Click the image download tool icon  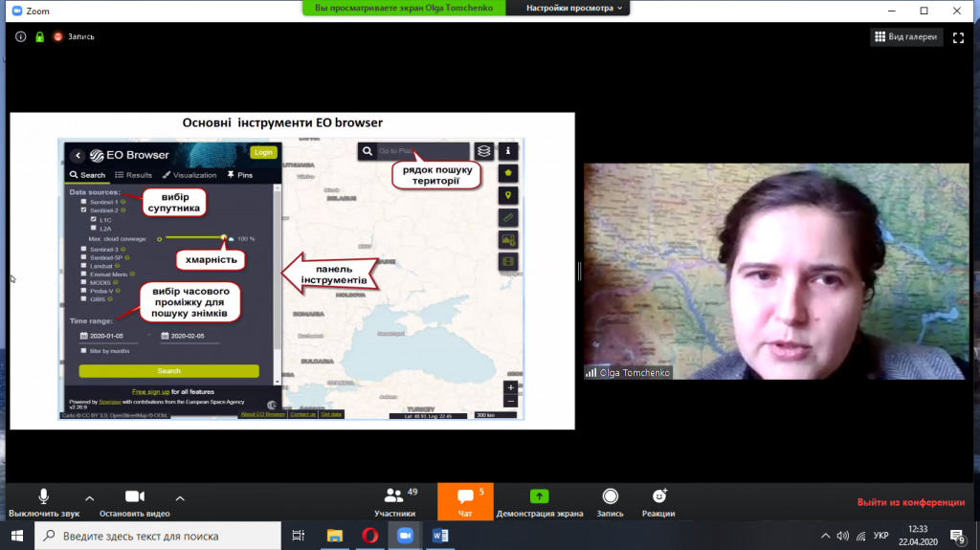click(x=508, y=240)
